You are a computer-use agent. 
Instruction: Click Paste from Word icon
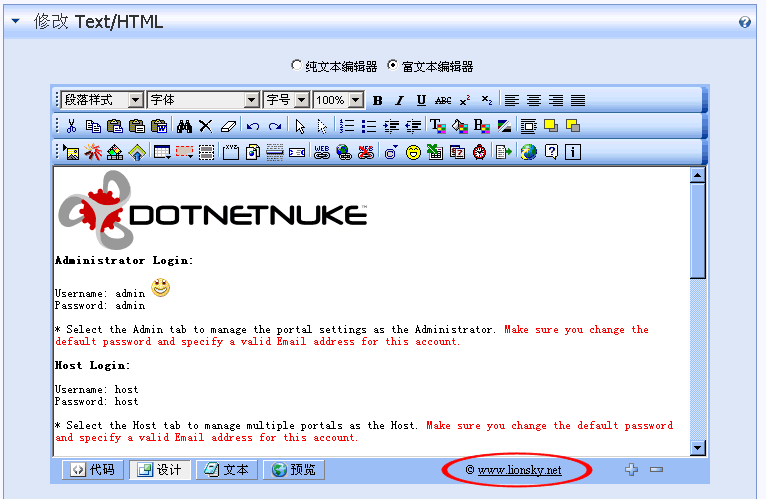159,126
